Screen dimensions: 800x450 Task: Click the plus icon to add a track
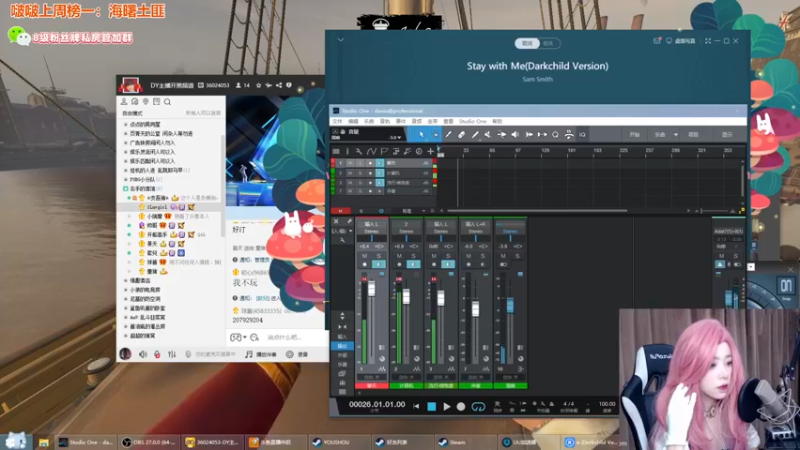point(431,152)
